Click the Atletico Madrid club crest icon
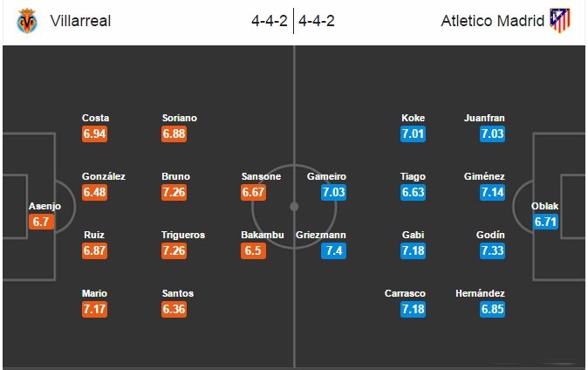Viewport: 588px width, 370px height. point(560,21)
